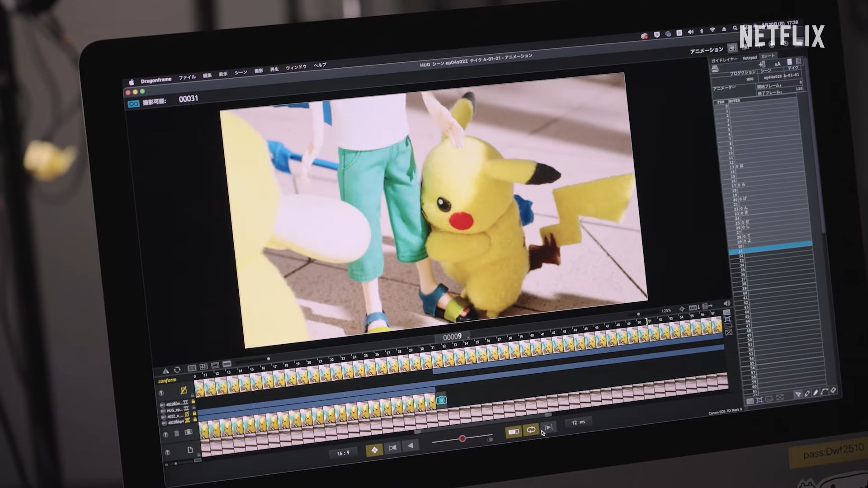
Task: Select the curve tool in X-sheet
Action: tap(824, 392)
